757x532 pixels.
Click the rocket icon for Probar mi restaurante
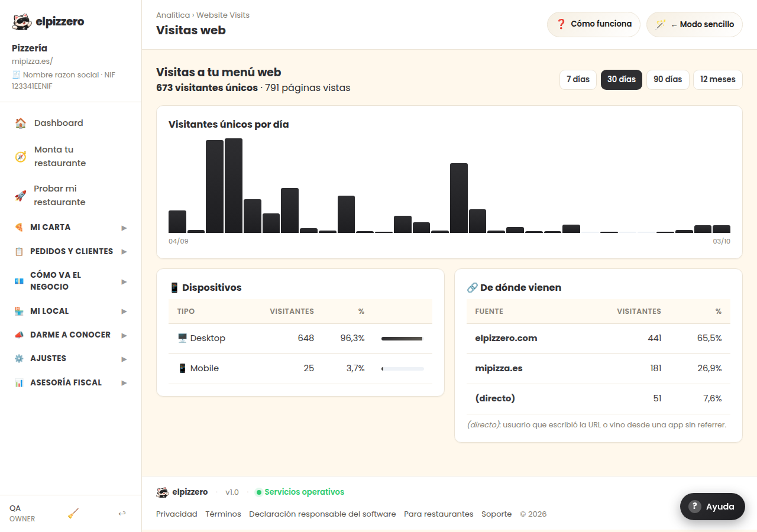click(21, 196)
